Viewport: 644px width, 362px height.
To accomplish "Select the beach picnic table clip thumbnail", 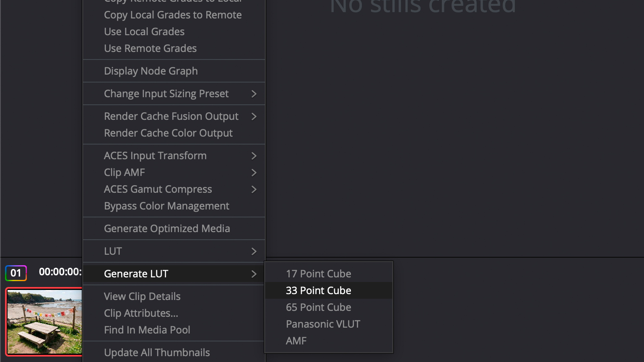I will [44, 321].
